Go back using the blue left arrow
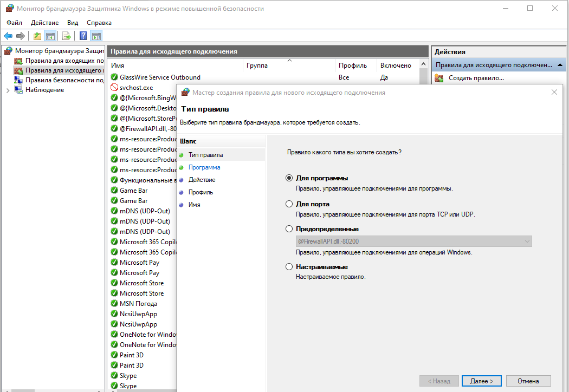 (x=8, y=36)
